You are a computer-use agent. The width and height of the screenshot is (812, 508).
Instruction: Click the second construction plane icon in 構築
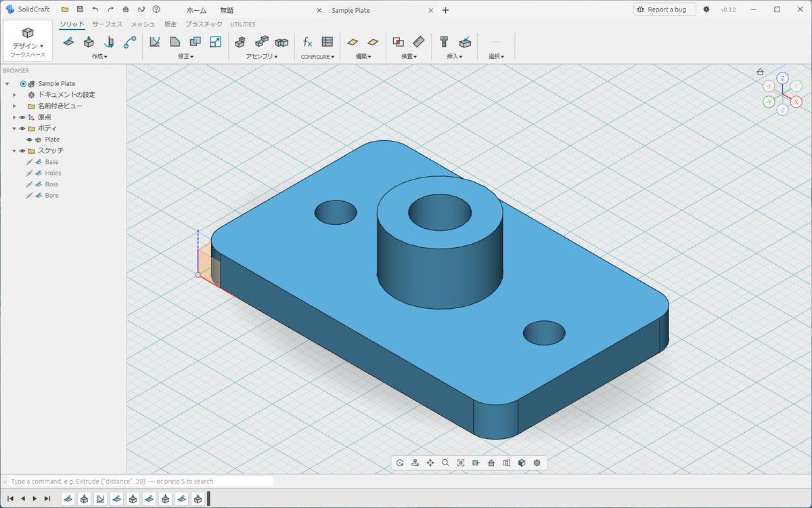tap(373, 42)
